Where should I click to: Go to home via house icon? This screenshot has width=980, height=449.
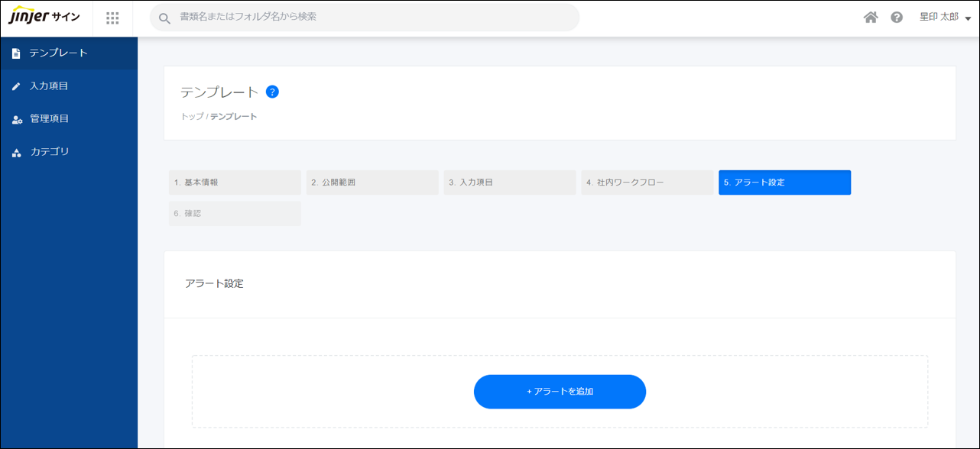(x=871, y=18)
